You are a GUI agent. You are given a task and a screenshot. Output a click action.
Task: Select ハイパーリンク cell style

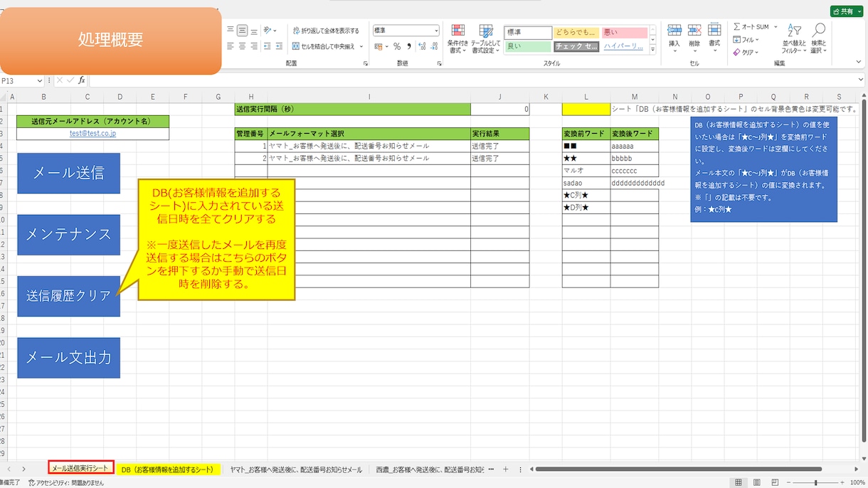pyautogui.click(x=625, y=46)
